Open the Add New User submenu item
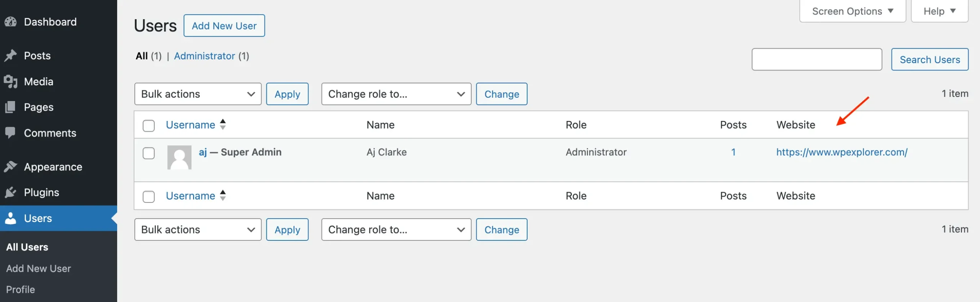Image resolution: width=980 pixels, height=302 pixels. click(x=38, y=269)
